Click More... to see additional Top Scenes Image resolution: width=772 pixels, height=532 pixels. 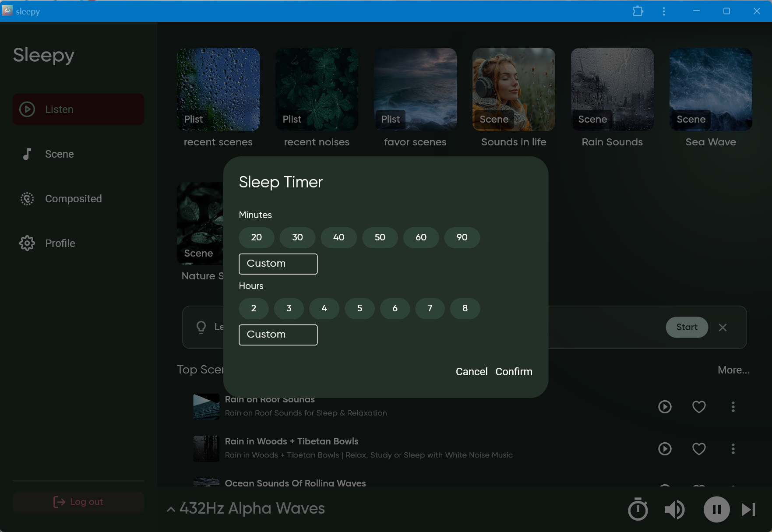coord(733,370)
